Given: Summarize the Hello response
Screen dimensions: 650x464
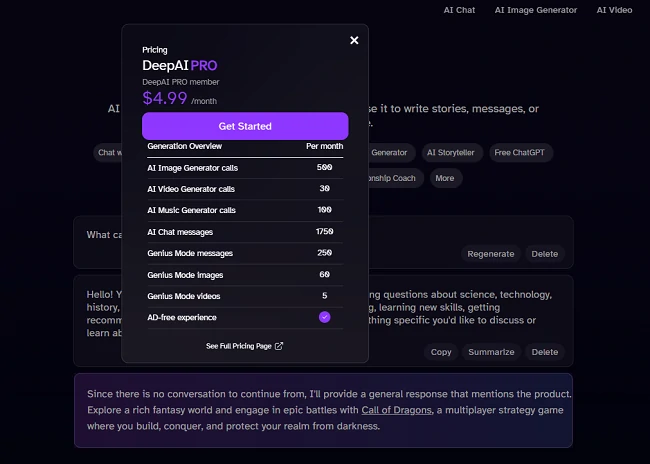Looking at the screenshot, I should (491, 352).
